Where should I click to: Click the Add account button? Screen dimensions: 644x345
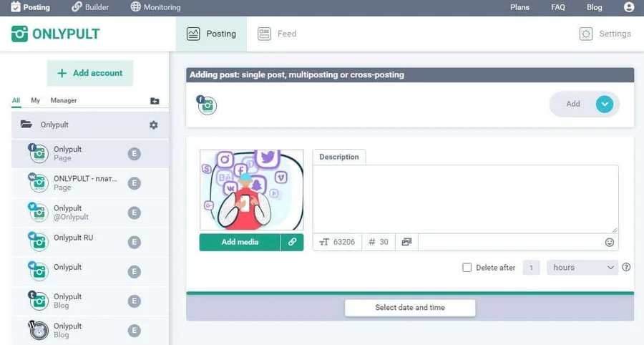(90, 73)
